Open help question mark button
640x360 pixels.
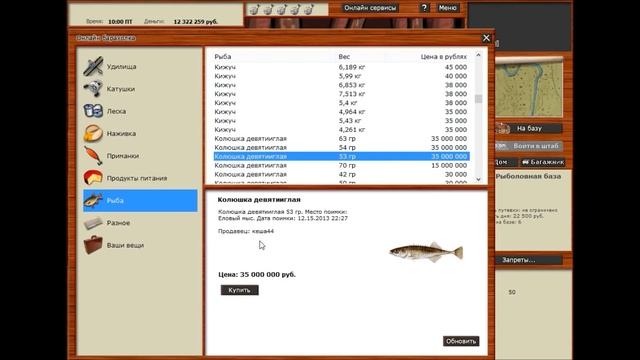424,8
